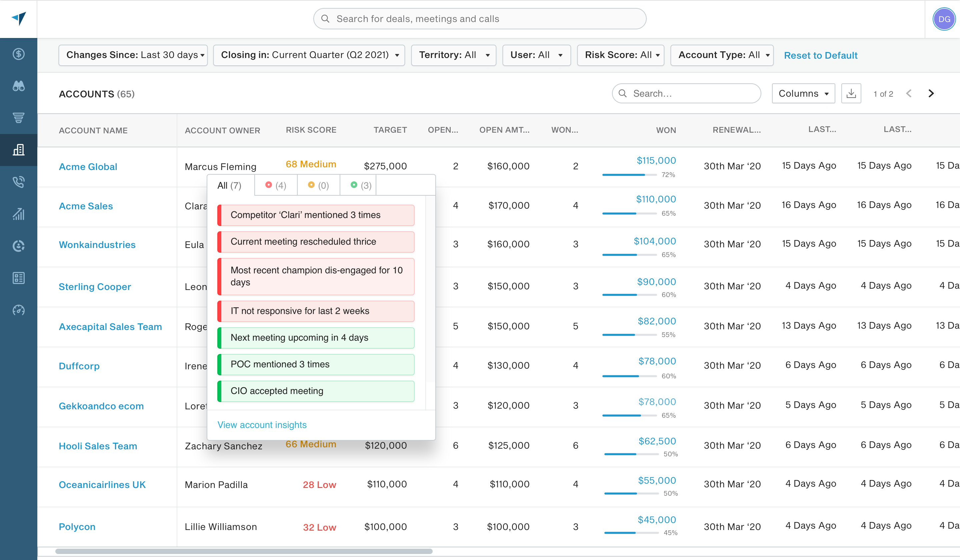Click View account insights link
This screenshot has width=960, height=560.
262,425
